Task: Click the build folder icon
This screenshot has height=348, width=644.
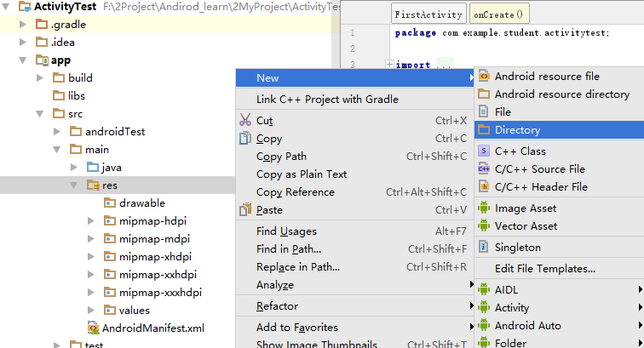Action: click(59, 78)
